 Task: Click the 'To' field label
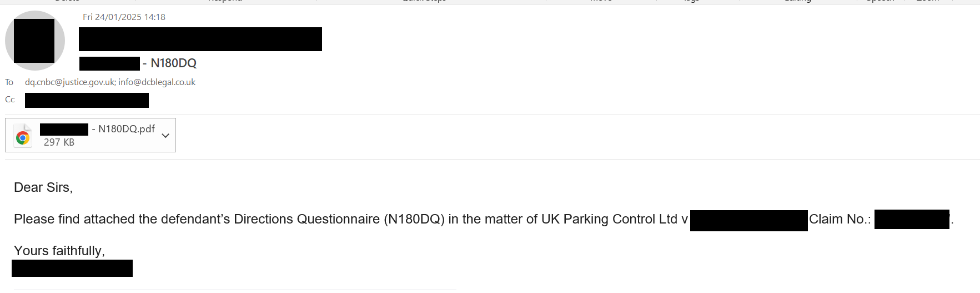tap(9, 82)
